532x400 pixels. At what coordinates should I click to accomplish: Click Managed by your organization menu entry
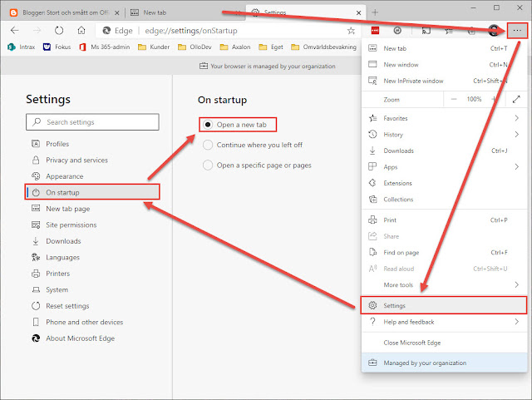444,363
